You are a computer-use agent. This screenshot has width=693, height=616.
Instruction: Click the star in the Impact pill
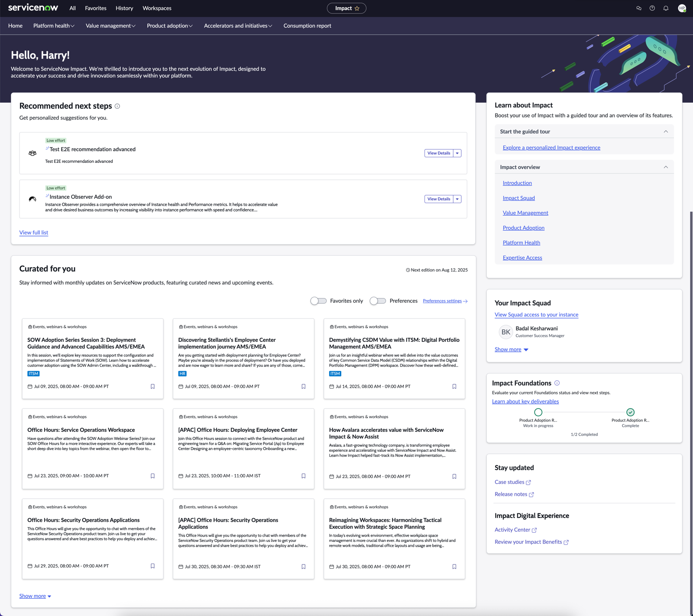coord(357,8)
